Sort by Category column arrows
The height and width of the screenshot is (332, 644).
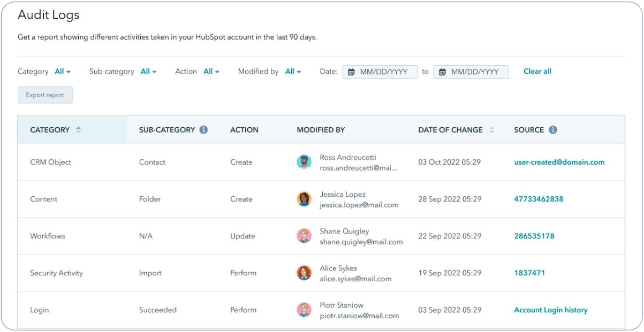click(78, 130)
